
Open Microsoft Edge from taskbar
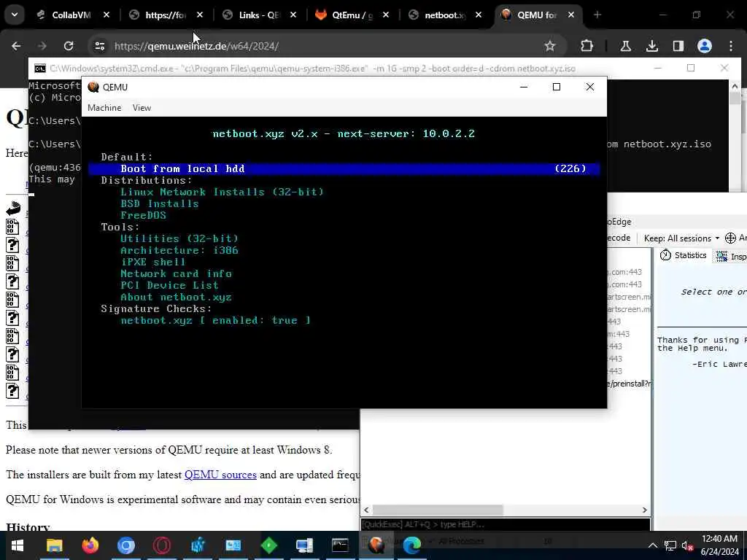coord(412,545)
